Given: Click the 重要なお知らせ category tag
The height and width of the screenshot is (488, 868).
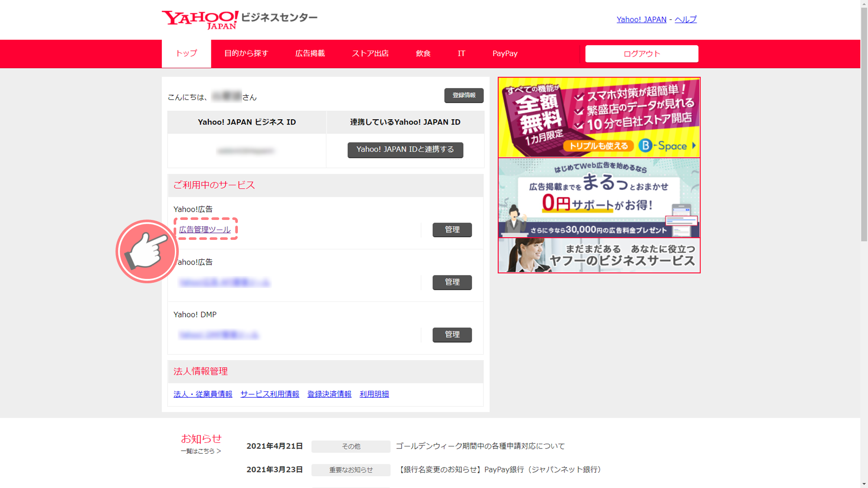Looking at the screenshot, I should [351, 470].
